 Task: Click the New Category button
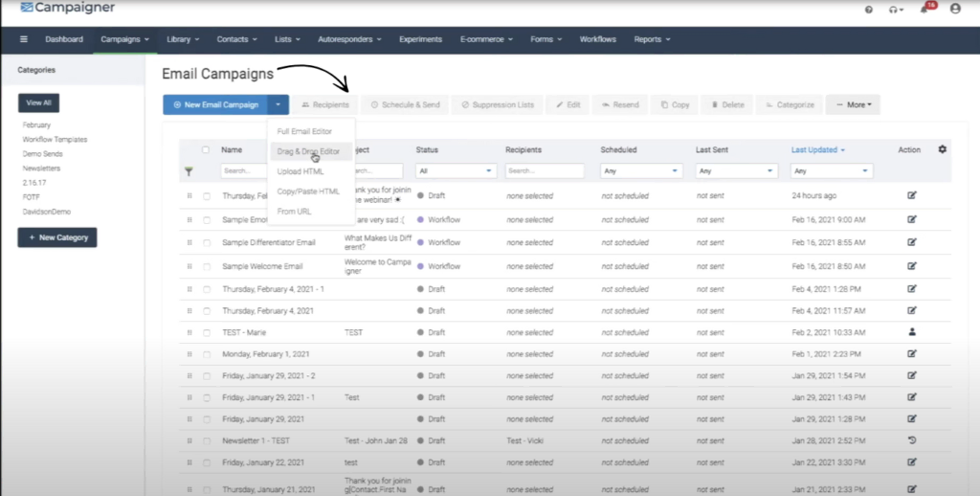(x=57, y=237)
